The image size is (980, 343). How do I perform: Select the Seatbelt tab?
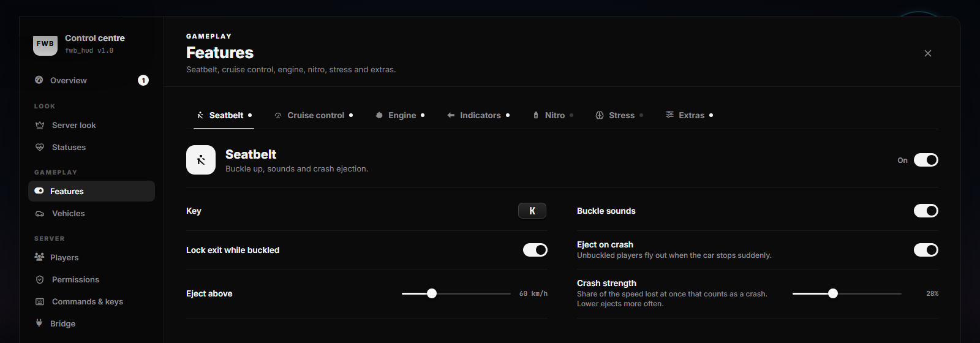pos(224,115)
